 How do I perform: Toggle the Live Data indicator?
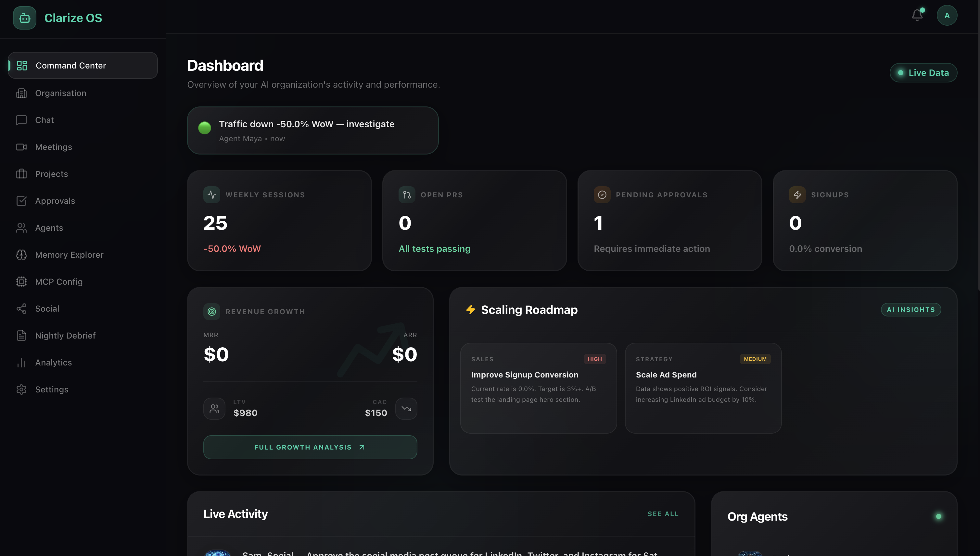[923, 73]
